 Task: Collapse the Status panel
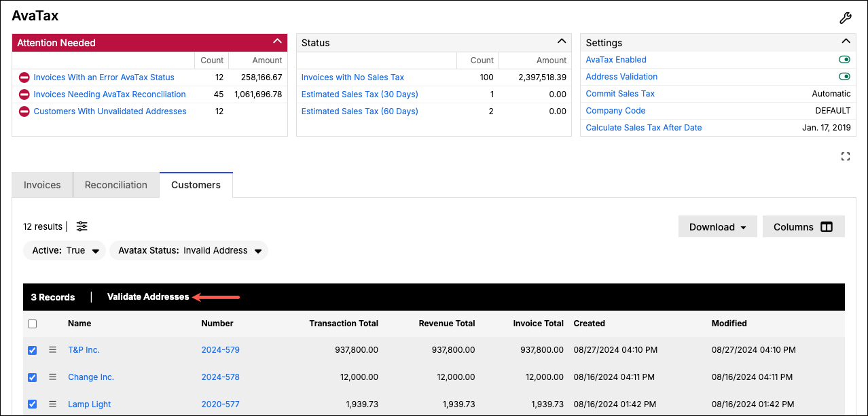561,41
